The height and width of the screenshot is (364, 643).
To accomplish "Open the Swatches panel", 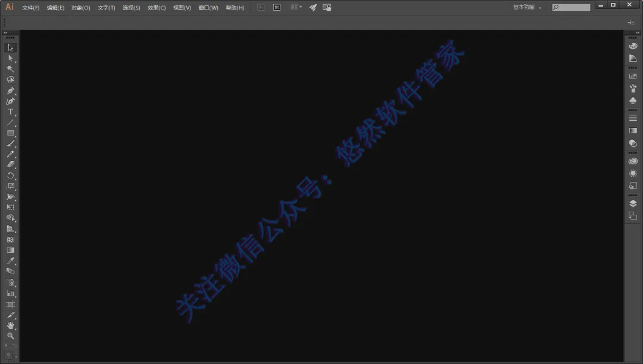I will 633,76.
